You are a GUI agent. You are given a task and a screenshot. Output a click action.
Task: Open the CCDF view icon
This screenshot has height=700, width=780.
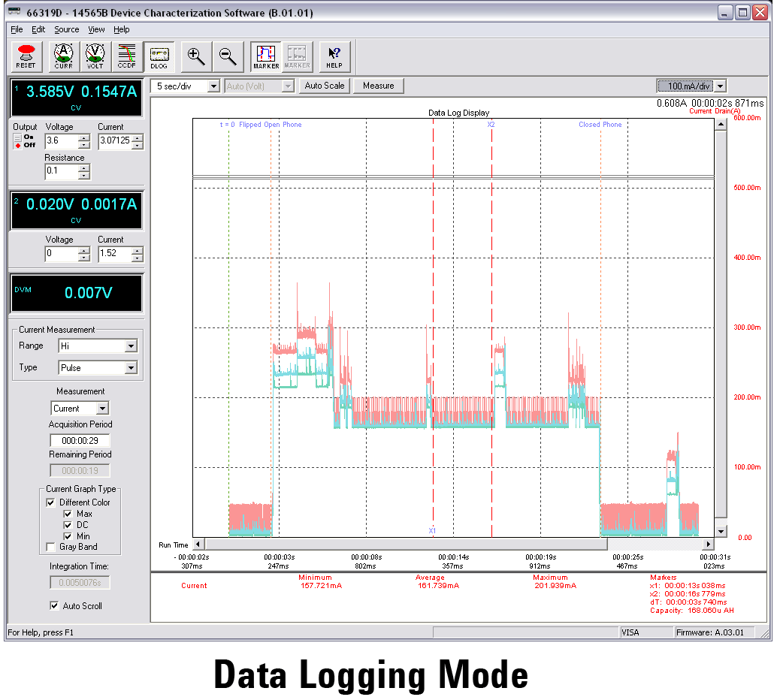coord(126,56)
